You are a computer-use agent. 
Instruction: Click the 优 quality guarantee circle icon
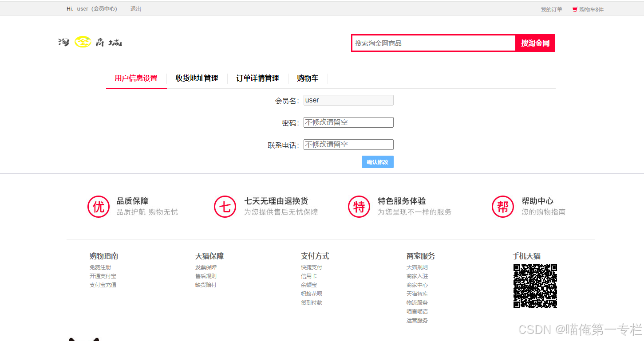click(x=99, y=207)
